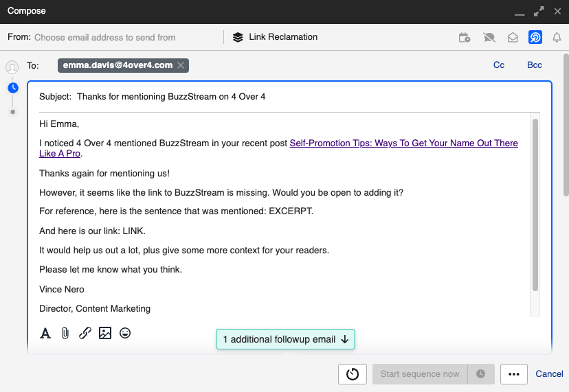Image resolution: width=569 pixels, height=392 pixels.
Task: Insert an image into the email
Action: point(105,333)
